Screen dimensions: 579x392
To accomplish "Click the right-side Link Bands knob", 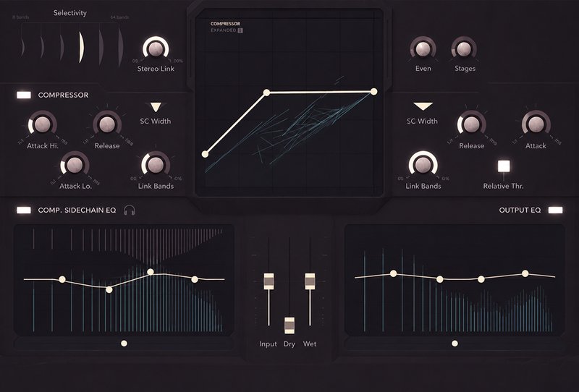I will (x=423, y=165).
